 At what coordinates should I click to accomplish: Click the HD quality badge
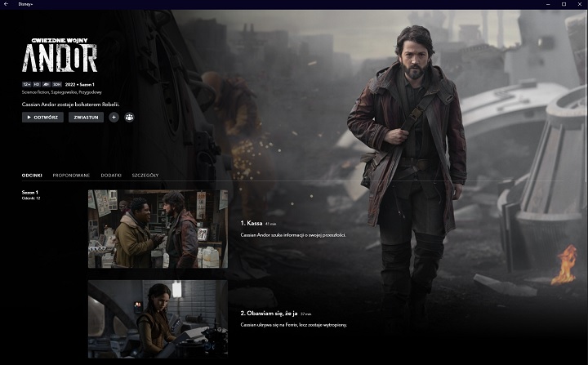(37, 85)
